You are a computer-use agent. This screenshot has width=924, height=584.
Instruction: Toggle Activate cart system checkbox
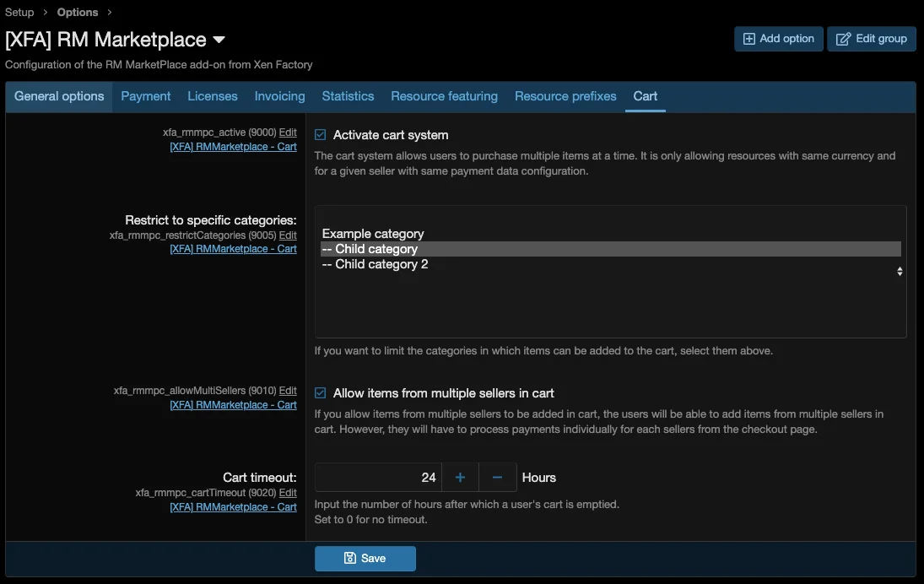[x=321, y=135]
